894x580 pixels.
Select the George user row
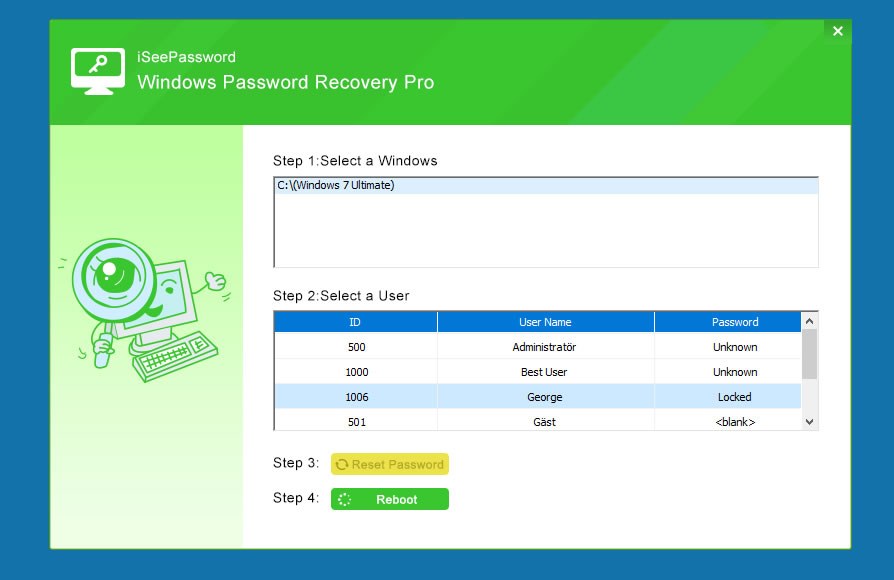coord(545,397)
